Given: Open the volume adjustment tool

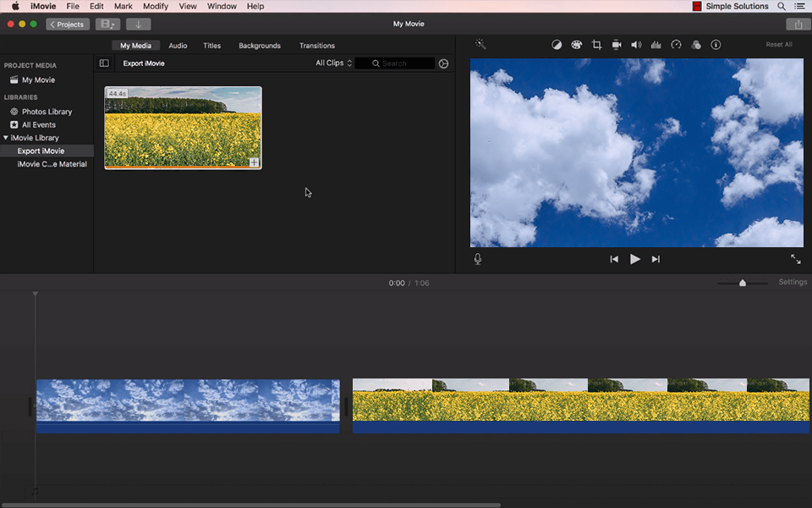Looking at the screenshot, I should click(636, 45).
